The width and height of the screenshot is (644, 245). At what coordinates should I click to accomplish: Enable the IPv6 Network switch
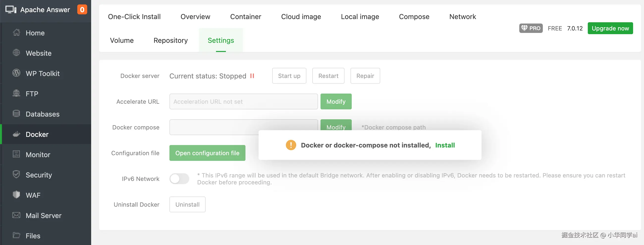[x=179, y=179]
